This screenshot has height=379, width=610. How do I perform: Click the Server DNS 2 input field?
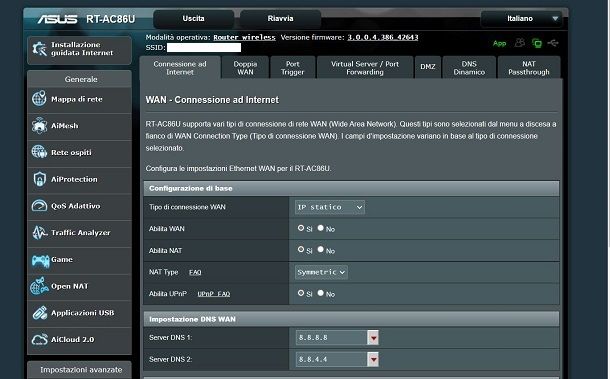point(331,360)
